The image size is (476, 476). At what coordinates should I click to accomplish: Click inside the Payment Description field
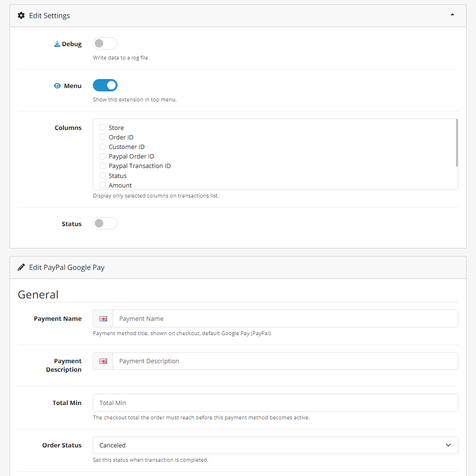[286, 361]
